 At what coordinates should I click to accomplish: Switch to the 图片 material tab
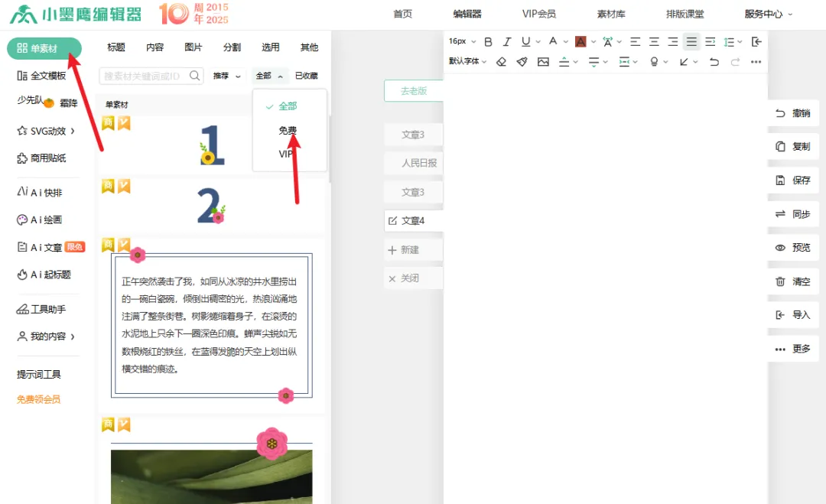point(192,47)
